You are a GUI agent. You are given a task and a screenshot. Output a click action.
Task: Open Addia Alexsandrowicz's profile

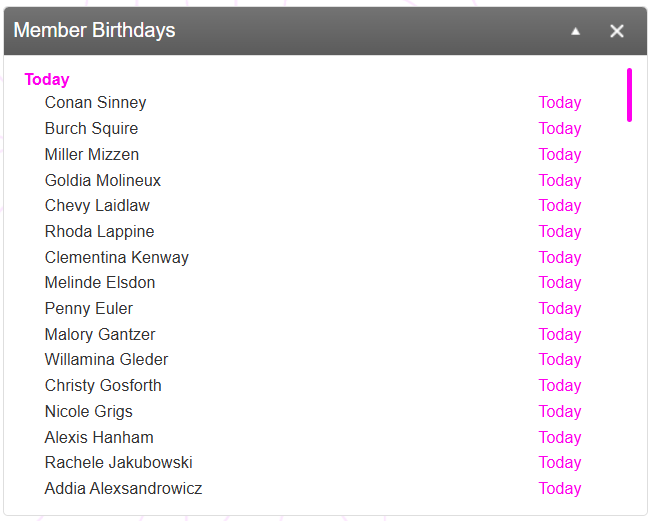[124, 489]
